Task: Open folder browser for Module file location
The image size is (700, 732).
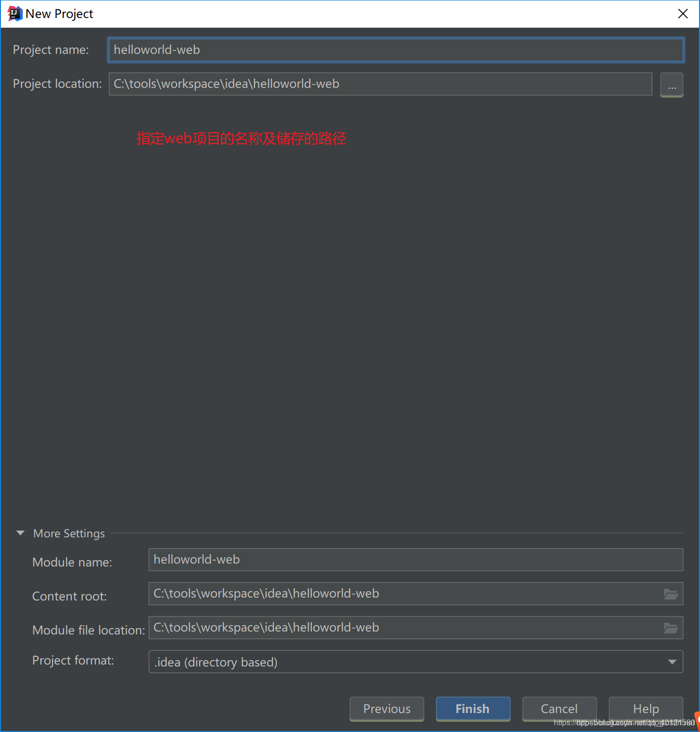Action: click(671, 628)
